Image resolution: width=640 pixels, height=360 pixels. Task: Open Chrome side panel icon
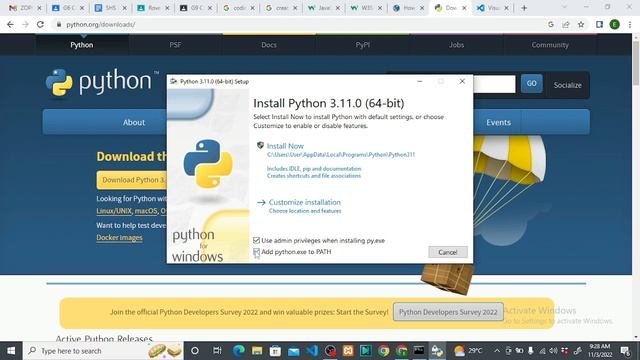click(x=599, y=24)
